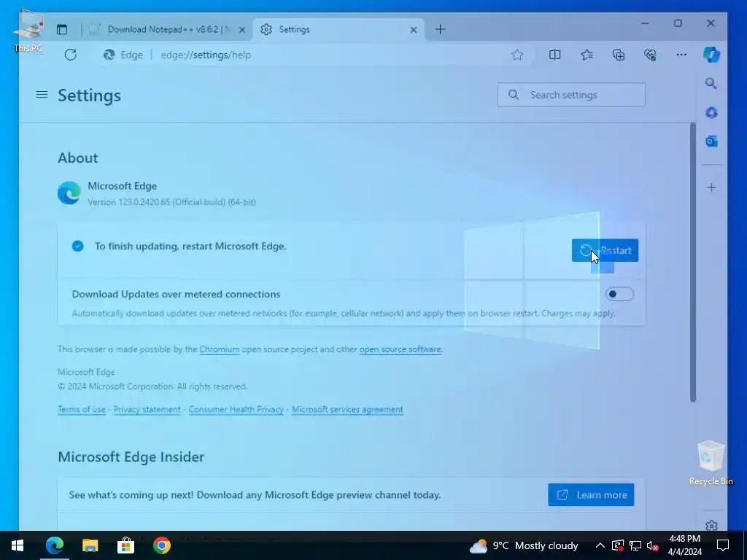Viewport: 747px width, 560px height.
Task: Open the Copilot sidebar icon
Action: 711,55
